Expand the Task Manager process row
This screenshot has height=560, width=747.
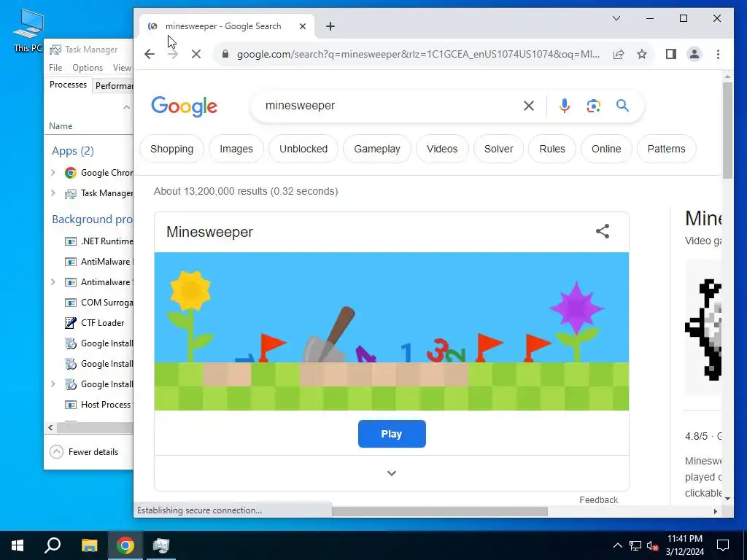[x=53, y=192]
